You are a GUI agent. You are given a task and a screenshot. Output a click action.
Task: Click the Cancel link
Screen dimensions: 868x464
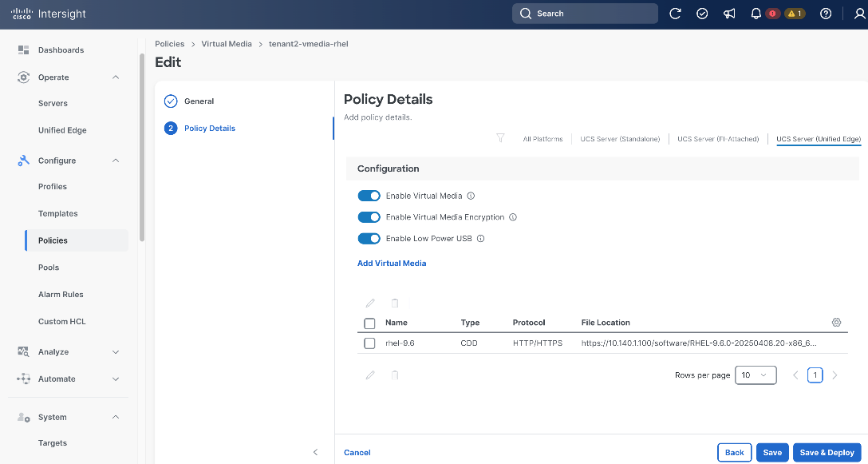(x=357, y=453)
